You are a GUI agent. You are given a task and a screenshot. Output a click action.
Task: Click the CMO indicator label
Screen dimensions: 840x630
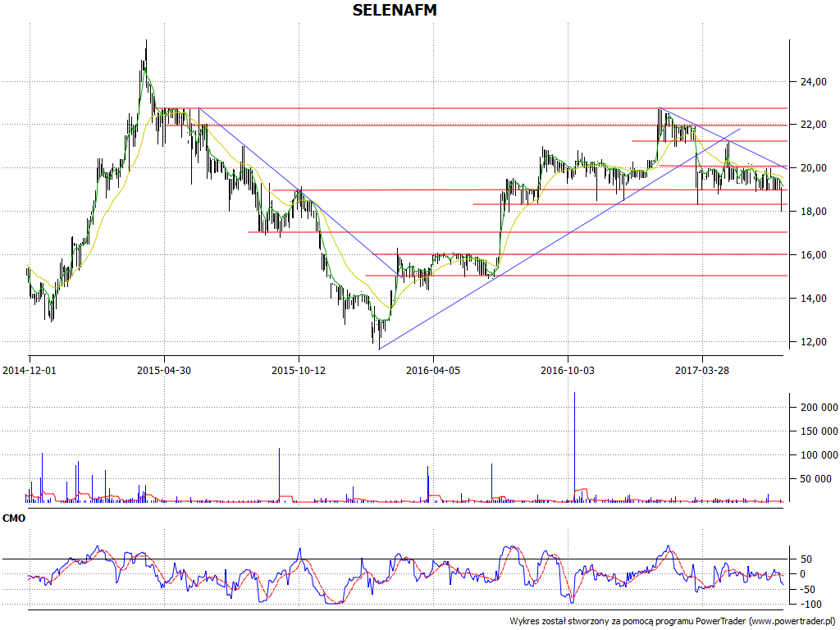(x=14, y=518)
